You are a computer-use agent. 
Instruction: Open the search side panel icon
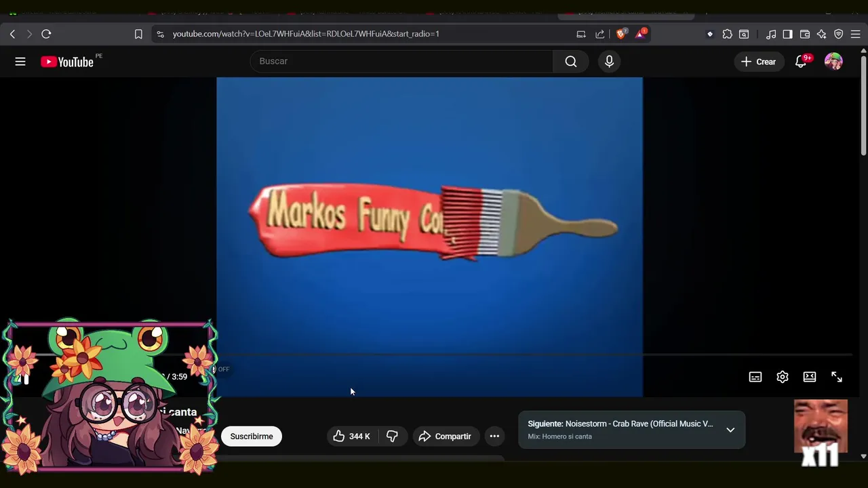[x=744, y=34]
